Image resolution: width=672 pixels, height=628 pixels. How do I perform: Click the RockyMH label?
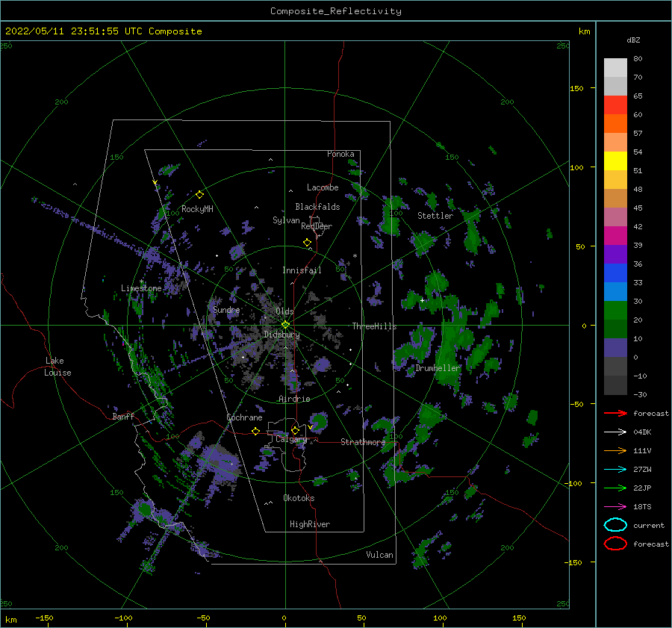[197, 209]
